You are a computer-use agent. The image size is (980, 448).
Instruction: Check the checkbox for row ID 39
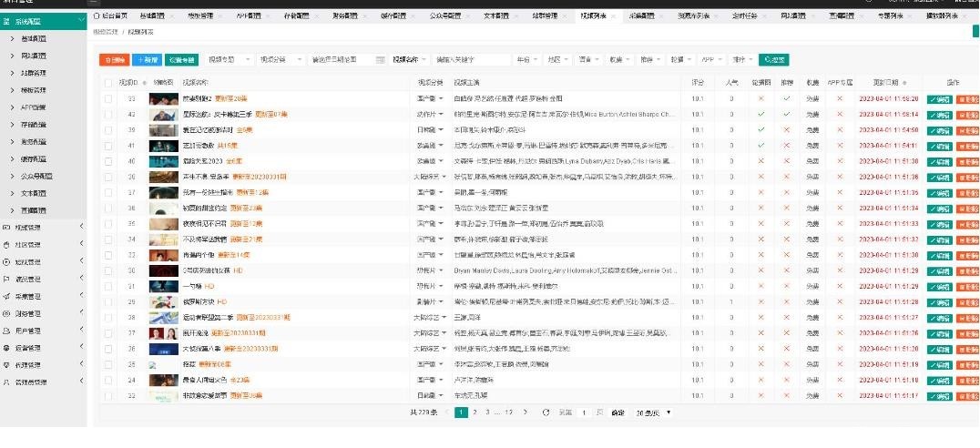coord(108,130)
